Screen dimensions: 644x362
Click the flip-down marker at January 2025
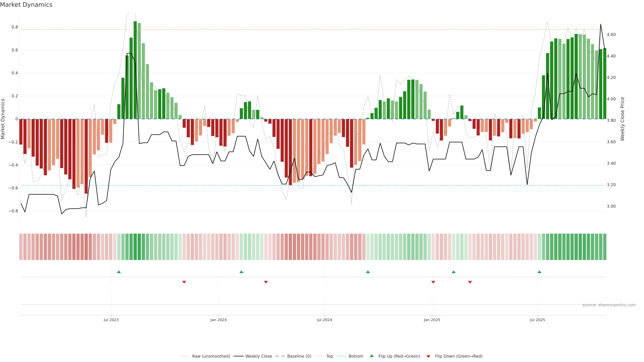coord(433,282)
